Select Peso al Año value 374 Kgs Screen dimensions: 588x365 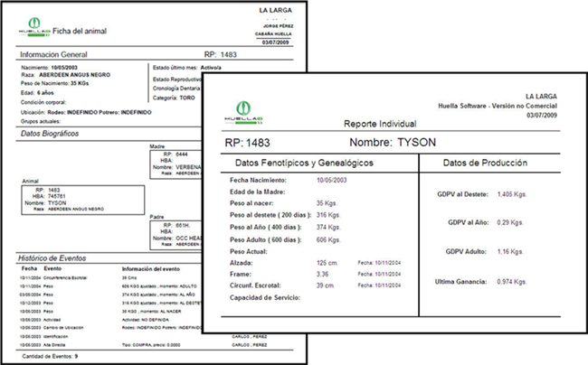[328, 228]
